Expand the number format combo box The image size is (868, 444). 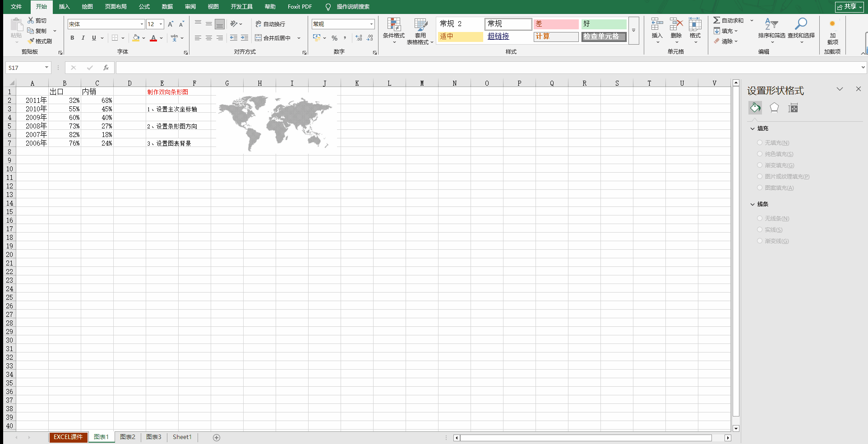[x=371, y=24]
